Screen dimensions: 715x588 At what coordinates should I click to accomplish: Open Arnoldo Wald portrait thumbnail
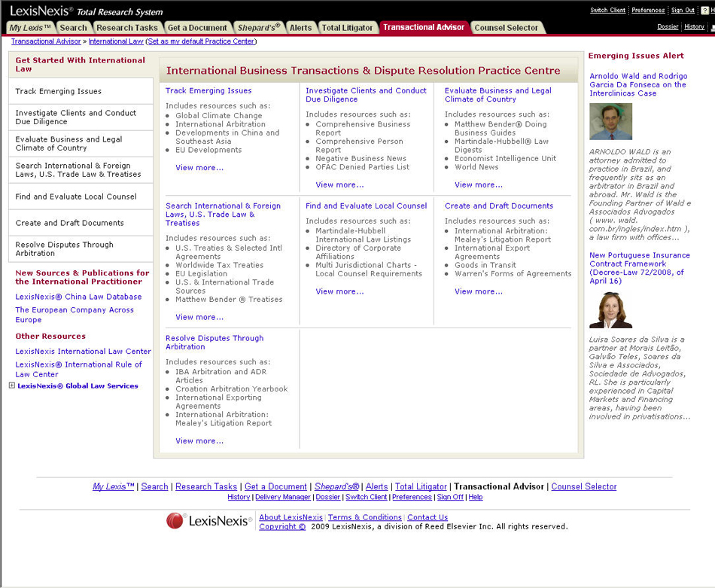pyautogui.click(x=610, y=121)
